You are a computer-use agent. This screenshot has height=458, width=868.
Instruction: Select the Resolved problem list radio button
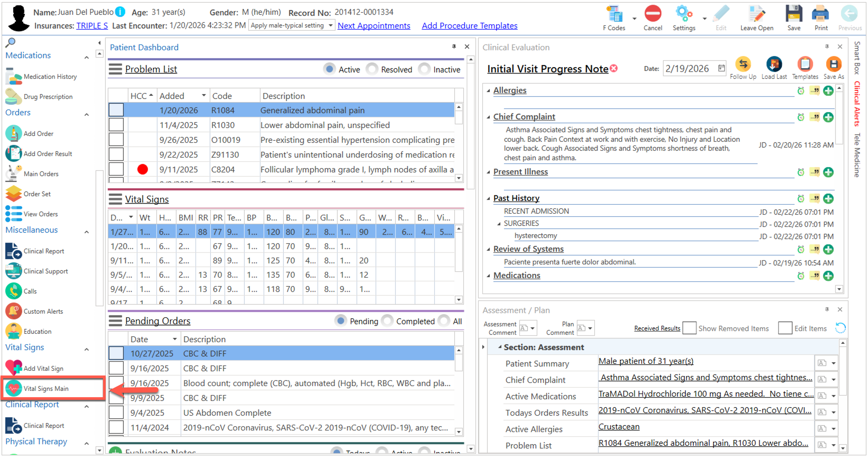click(x=372, y=69)
